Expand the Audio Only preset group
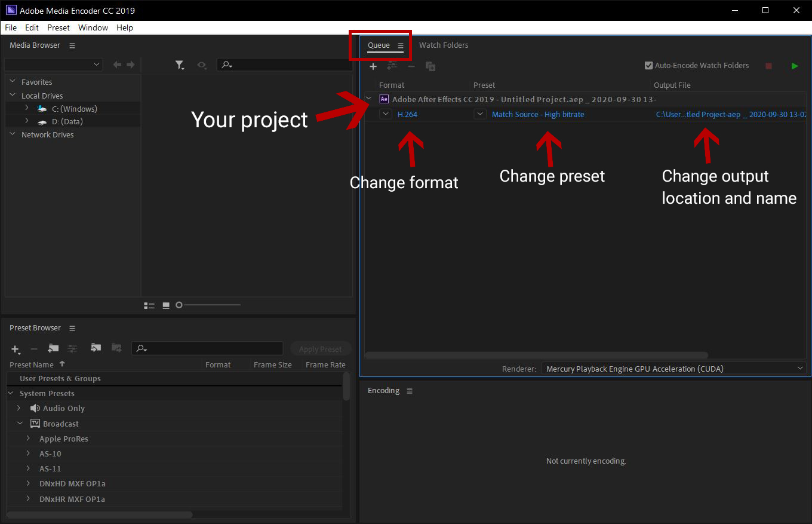 [x=19, y=408]
